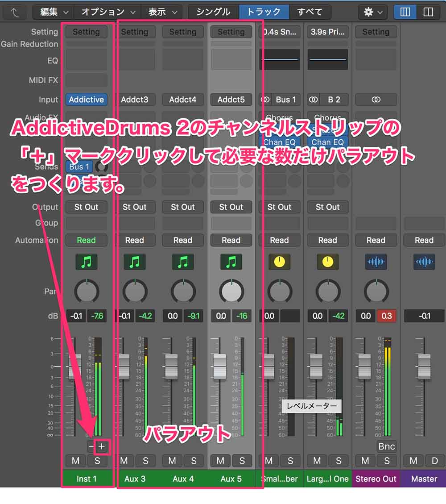
Task: Click the Aux 5 channel name label
Action: (x=231, y=479)
